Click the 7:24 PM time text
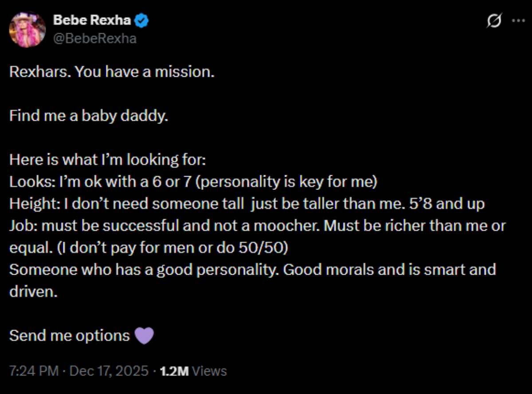Image resolution: width=532 pixels, height=394 pixels. click(34, 371)
